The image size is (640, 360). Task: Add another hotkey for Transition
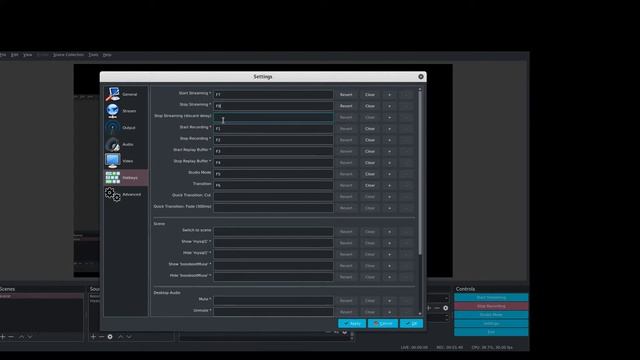tap(389, 185)
